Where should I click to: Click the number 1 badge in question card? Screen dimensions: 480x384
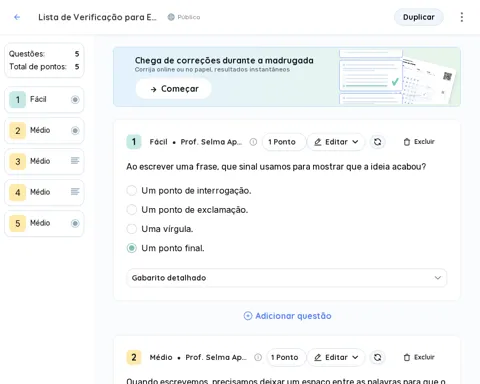click(x=134, y=142)
